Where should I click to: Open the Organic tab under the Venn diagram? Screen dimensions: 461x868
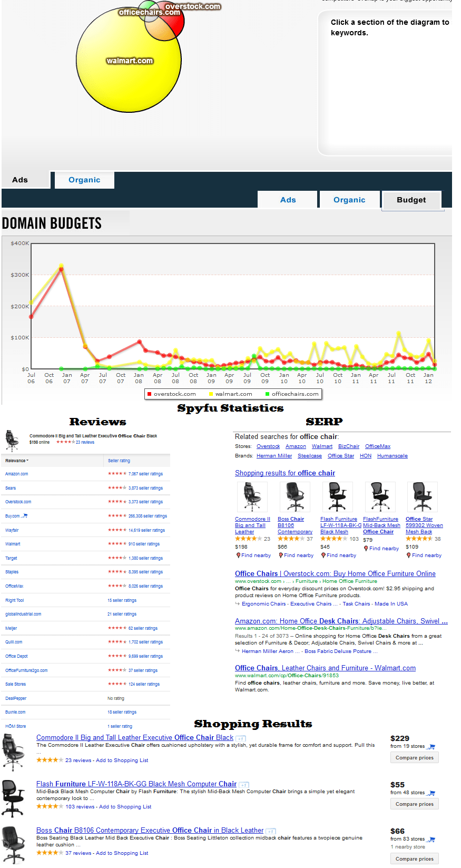pos(84,180)
